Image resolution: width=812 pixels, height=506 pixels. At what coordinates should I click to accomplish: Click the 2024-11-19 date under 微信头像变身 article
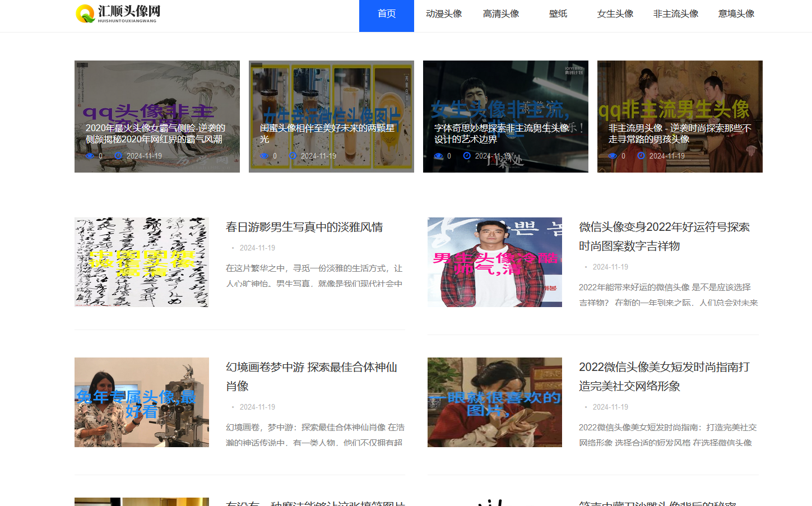610,267
